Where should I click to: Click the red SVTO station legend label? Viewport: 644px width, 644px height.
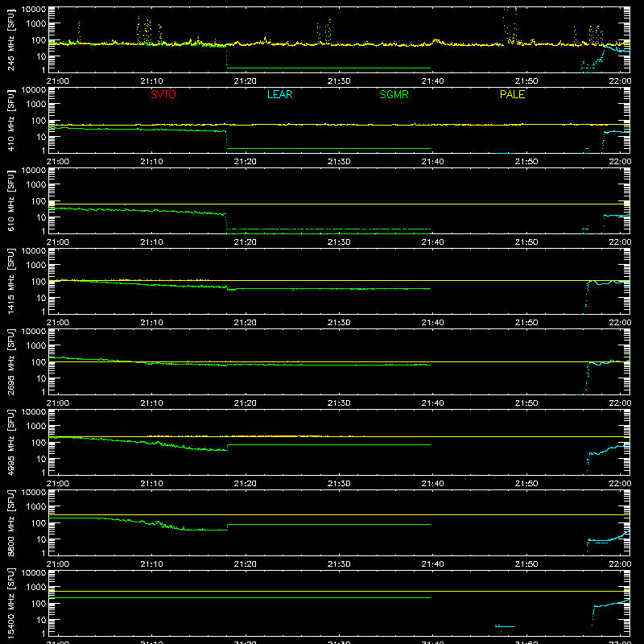(x=163, y=94)
